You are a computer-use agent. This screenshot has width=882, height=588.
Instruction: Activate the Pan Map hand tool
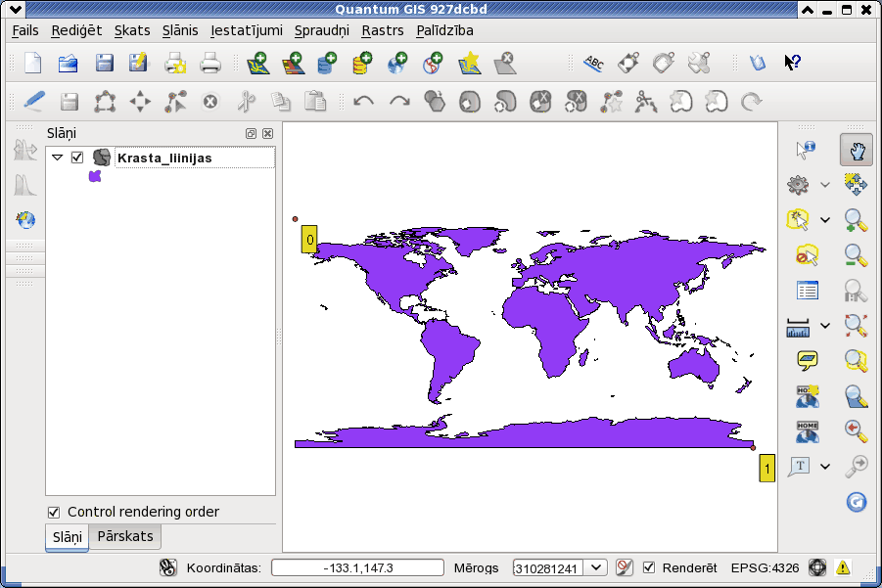click(857, 150)
